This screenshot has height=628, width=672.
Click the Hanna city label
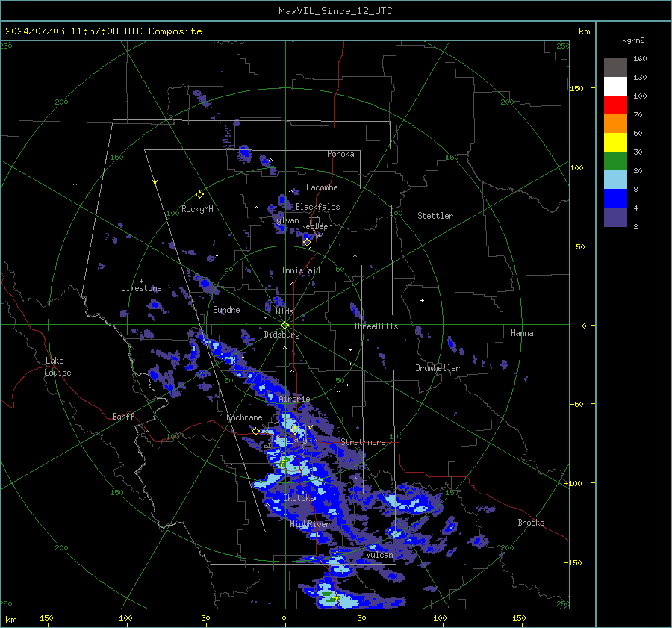coord(522,333)
